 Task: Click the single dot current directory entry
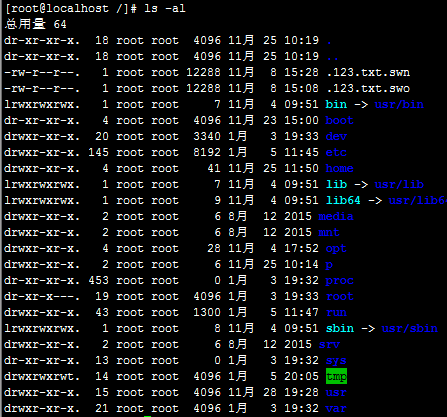[329, 43]
